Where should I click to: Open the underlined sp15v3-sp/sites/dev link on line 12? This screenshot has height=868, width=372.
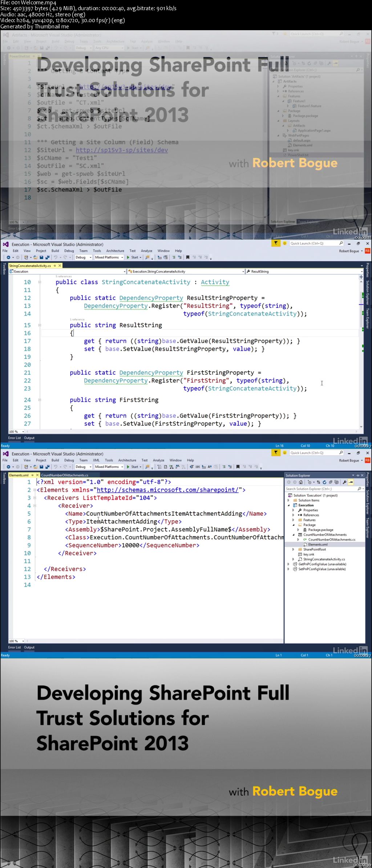122,150
